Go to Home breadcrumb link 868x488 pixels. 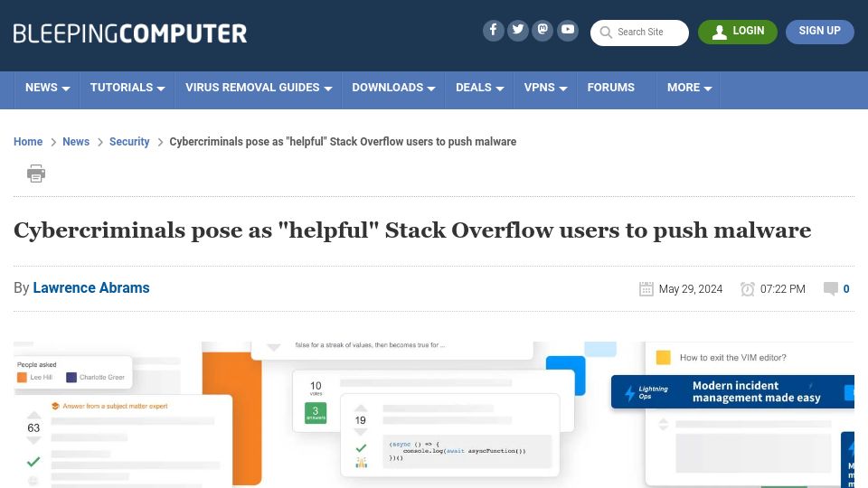(x=28, y=142)
